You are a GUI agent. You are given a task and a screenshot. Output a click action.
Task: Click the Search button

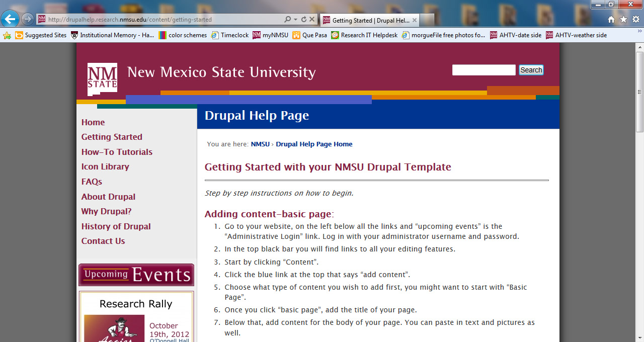(x=531, y=70)
